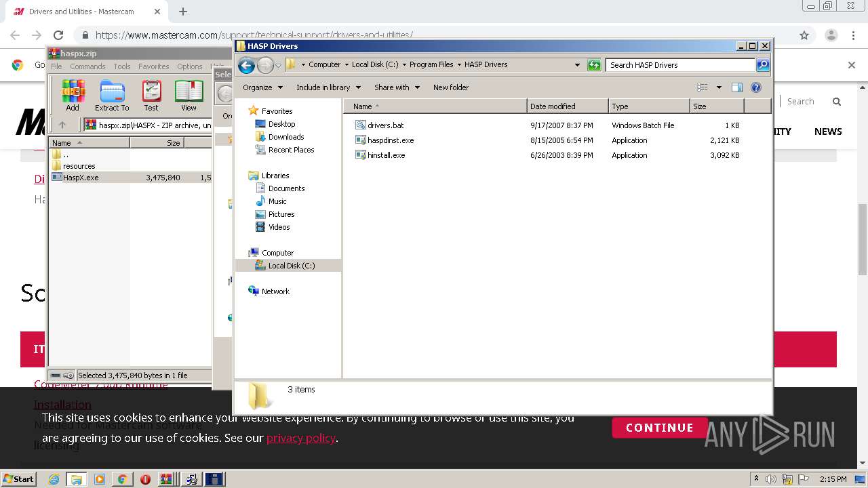Expand Computer breadcrumb arrow
868x488 pixels.
tap(346, 64)
